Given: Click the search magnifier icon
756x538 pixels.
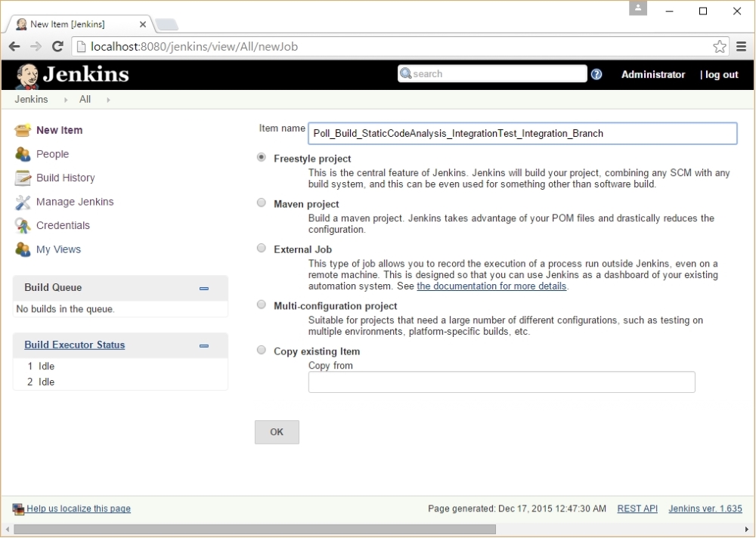Looking at the screenshot, I should 406,73.
